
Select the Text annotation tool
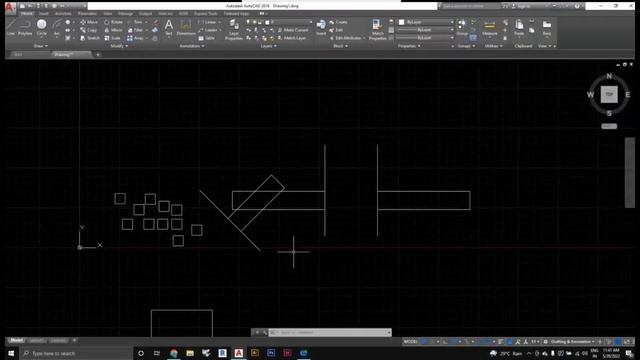(x=169, y=27)
